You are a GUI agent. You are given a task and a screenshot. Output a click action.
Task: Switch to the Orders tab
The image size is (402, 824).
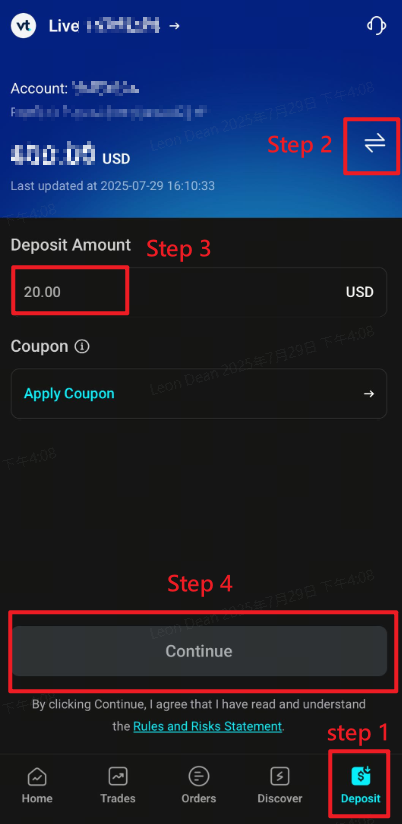(x=199, y=785)
